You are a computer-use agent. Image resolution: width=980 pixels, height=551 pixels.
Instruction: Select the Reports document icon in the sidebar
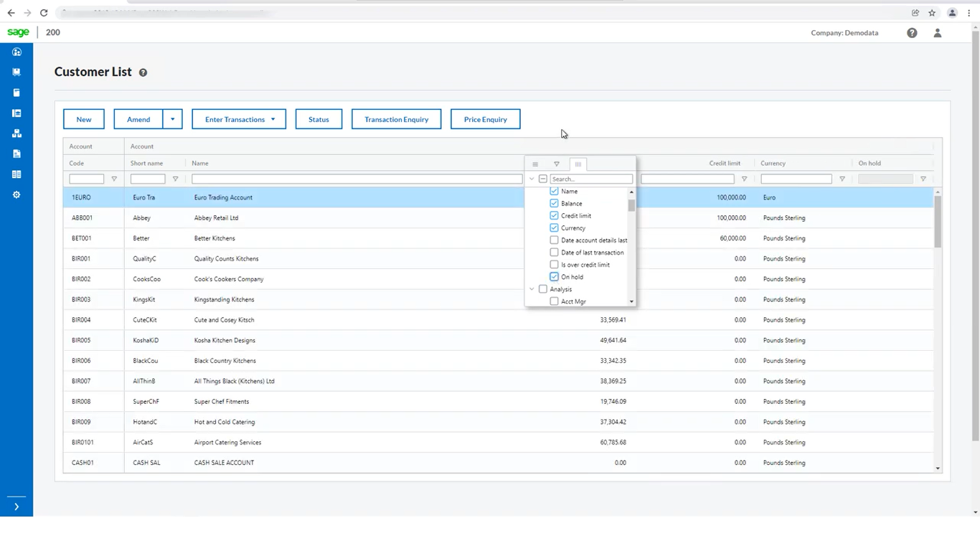pyautogui.click(x=17, y=153)
